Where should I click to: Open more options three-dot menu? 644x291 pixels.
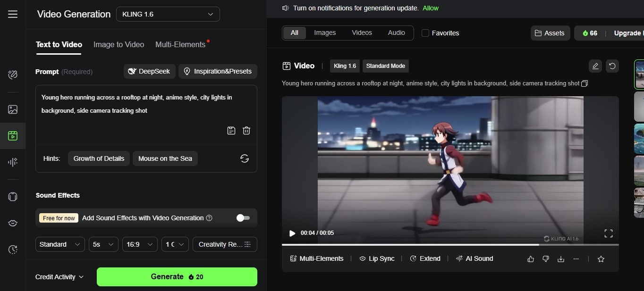pyautogui.click(x=576, y=259)
